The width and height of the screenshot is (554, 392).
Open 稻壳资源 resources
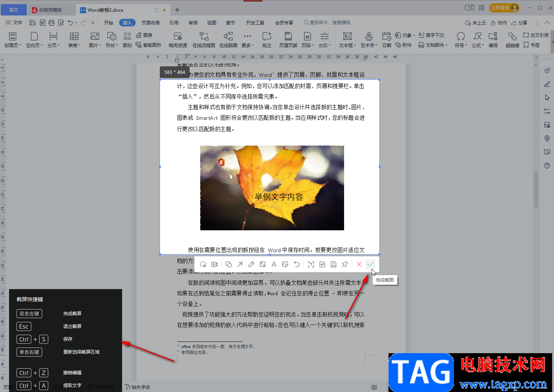pyautogui.click(x=178, y=40)
